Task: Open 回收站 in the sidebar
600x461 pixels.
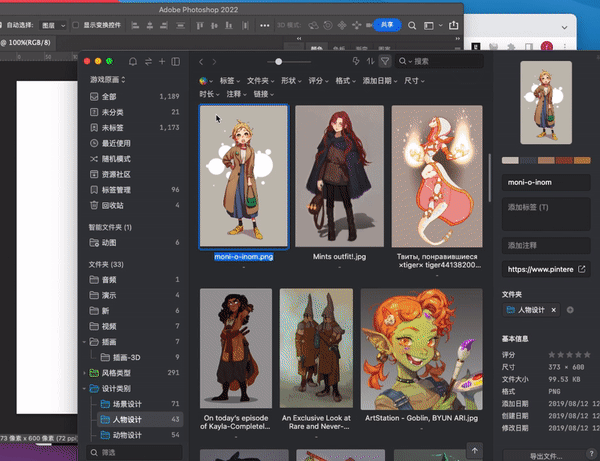Action: 134,205
